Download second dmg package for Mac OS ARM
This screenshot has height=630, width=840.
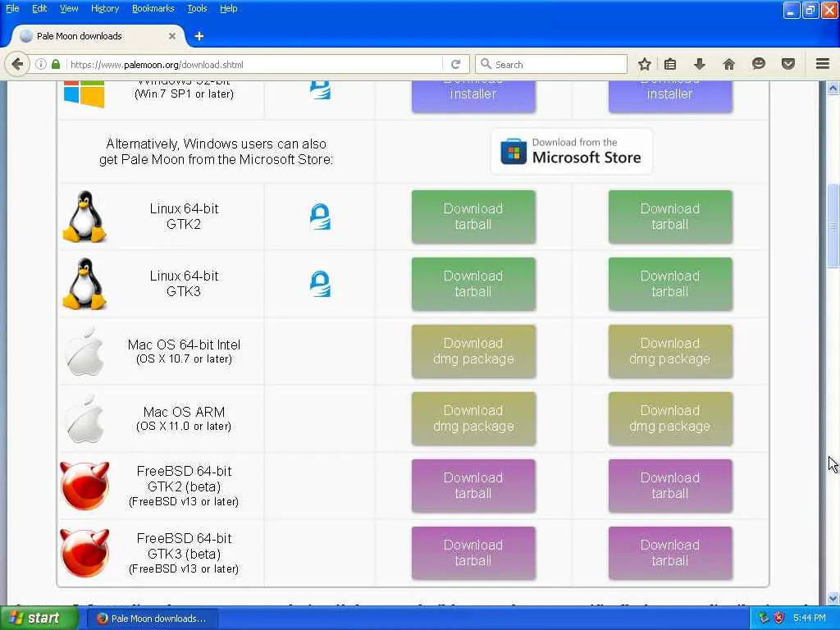pyautogui.click(x=670, y=418)
